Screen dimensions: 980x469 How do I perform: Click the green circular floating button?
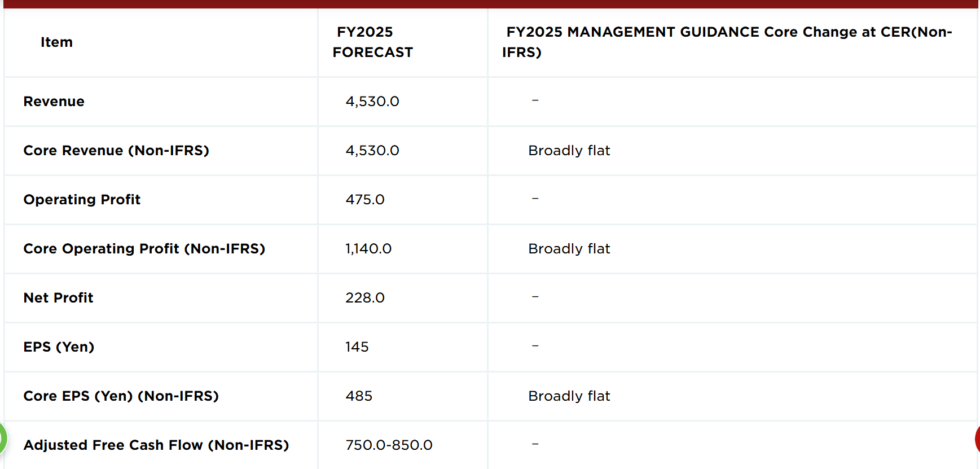click(x=2, y=437)
